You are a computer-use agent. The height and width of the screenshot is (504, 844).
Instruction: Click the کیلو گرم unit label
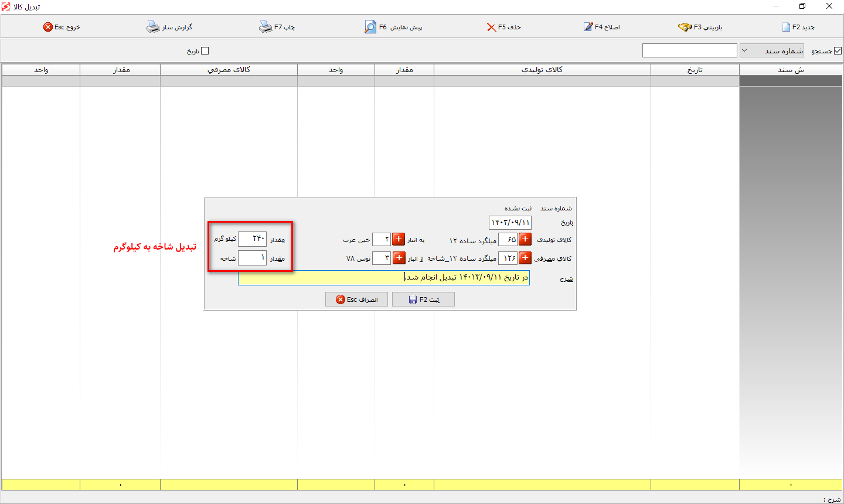(x=225, y=239)
